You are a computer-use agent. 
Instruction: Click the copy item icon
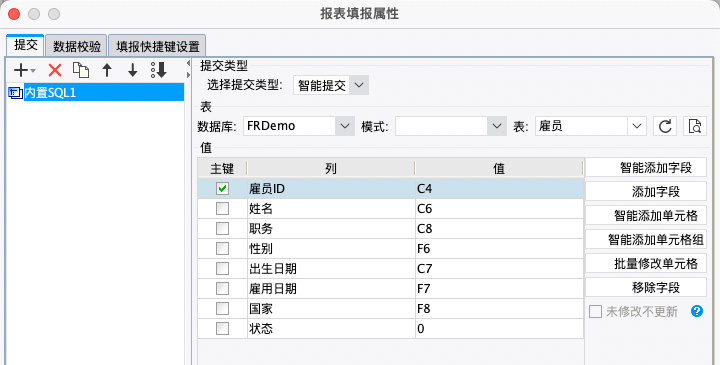click(x=81, y=70)
